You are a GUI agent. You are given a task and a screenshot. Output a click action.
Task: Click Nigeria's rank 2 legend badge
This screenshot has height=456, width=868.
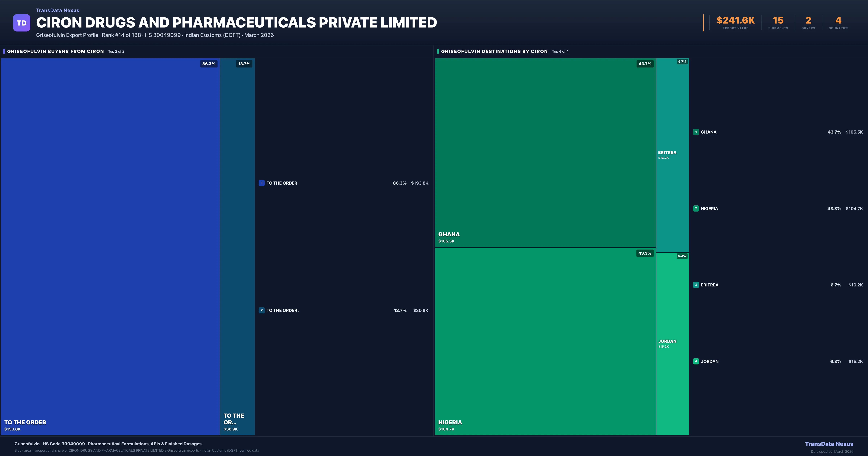pos(696,208)
